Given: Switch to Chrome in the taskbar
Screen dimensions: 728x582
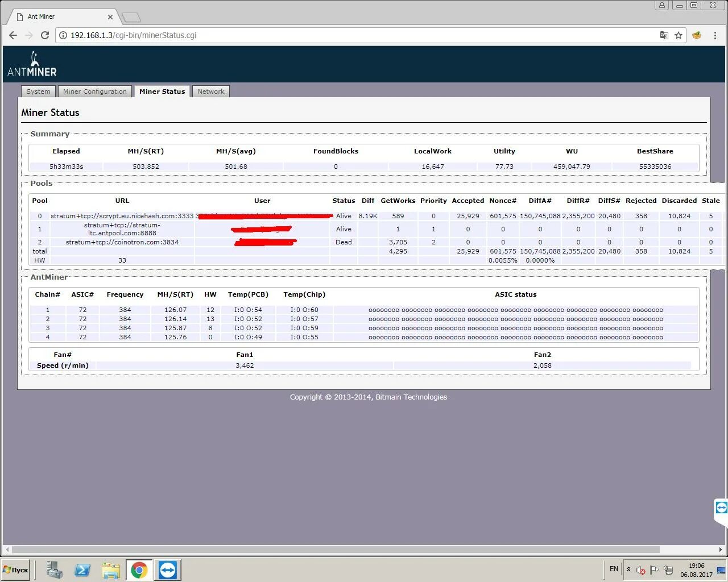Looking at the screenshot, I should tap(139, 570).
